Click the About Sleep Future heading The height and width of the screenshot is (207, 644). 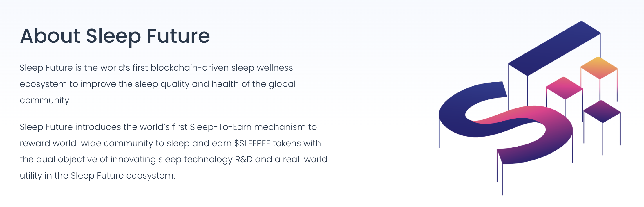pos(115,36)
